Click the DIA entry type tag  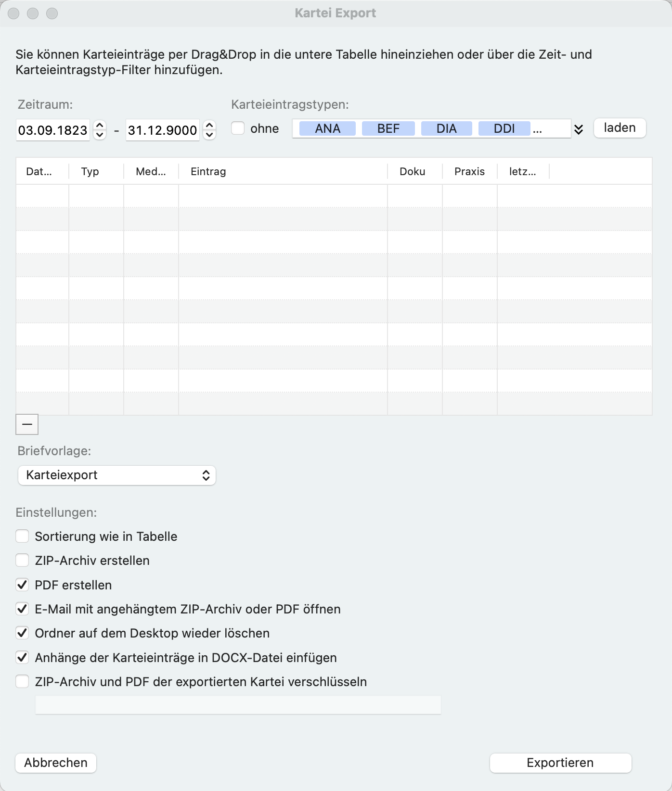click(x=446, y=128)
